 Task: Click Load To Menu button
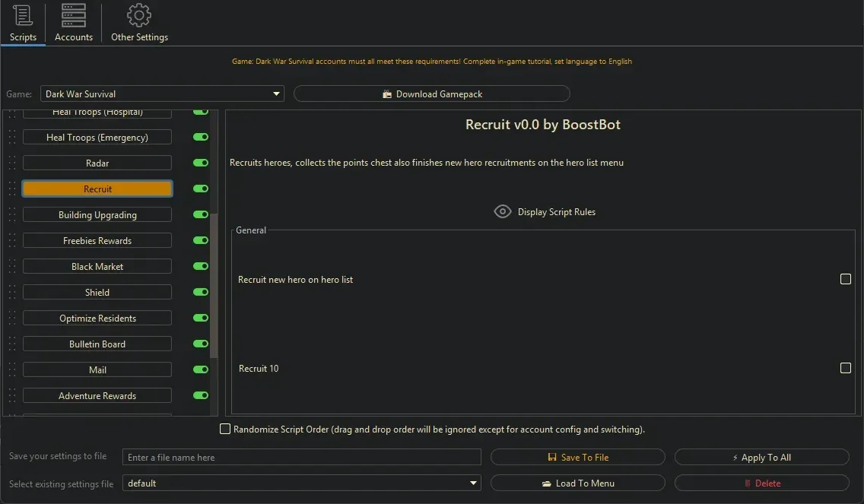coord(577,483)
